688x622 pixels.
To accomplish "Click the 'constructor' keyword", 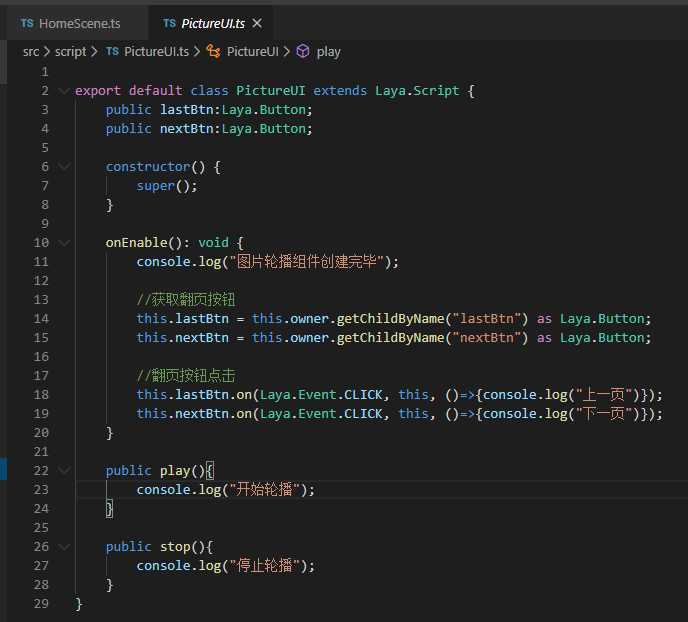I will [148, 167].
